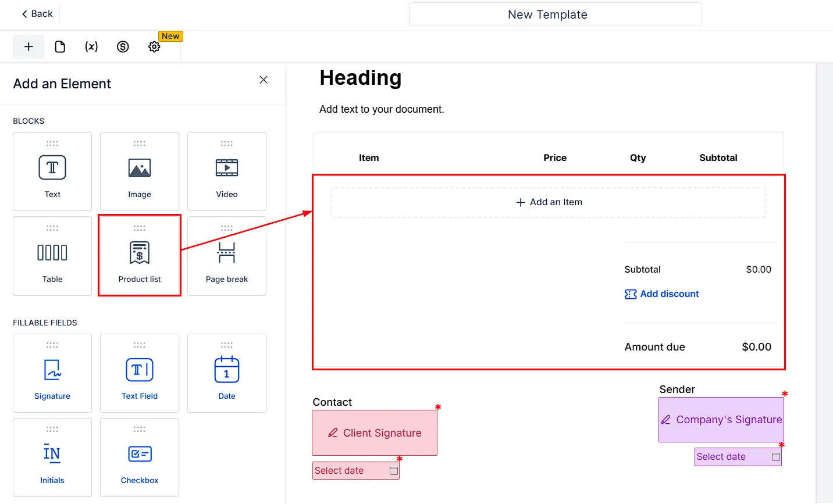Open the Contact Select date picker
The height and width of the screenshot is (504, 833).
[356, 471]
